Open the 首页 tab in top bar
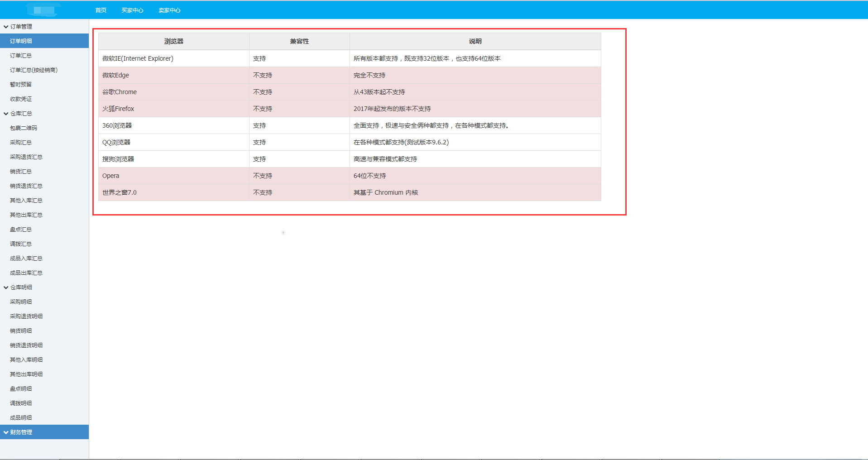This screenshot has width=868, height=460. [x=101, y=10]
